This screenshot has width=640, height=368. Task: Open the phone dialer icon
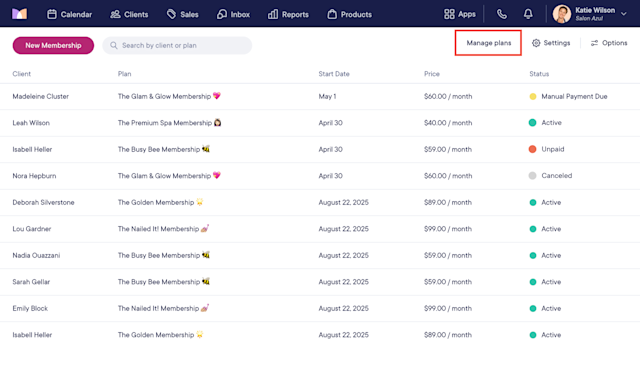[502, 14]
